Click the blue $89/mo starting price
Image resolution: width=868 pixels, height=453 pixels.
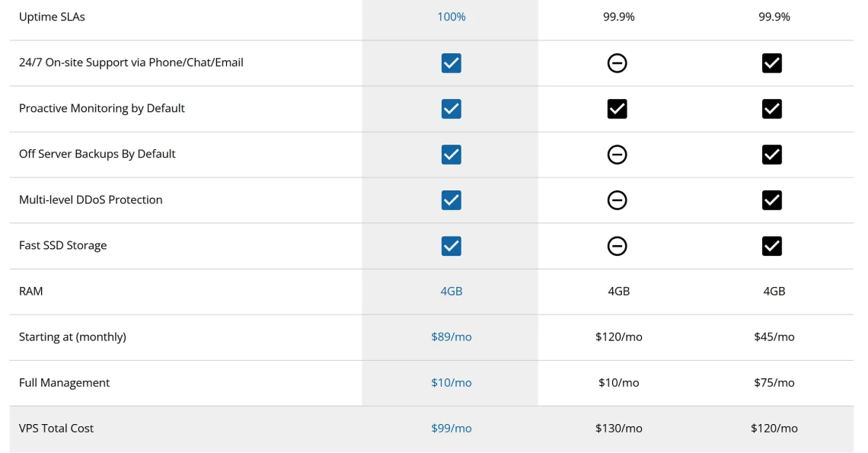click(x=452, y=337)
